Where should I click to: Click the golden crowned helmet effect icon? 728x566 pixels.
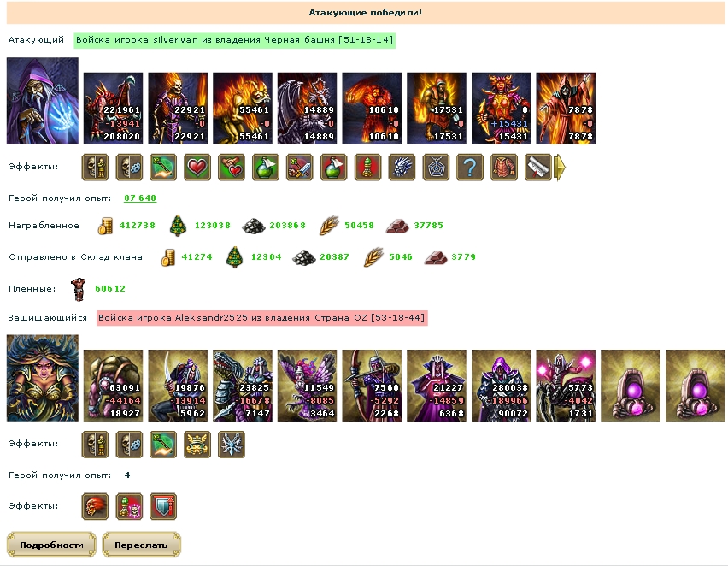click(197, 445)
